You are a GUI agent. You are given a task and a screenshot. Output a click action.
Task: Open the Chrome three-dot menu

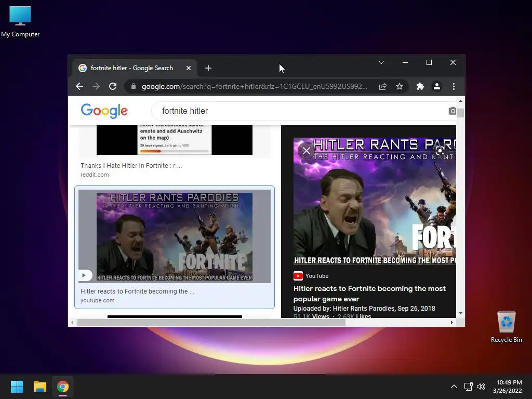coord(454,87)
